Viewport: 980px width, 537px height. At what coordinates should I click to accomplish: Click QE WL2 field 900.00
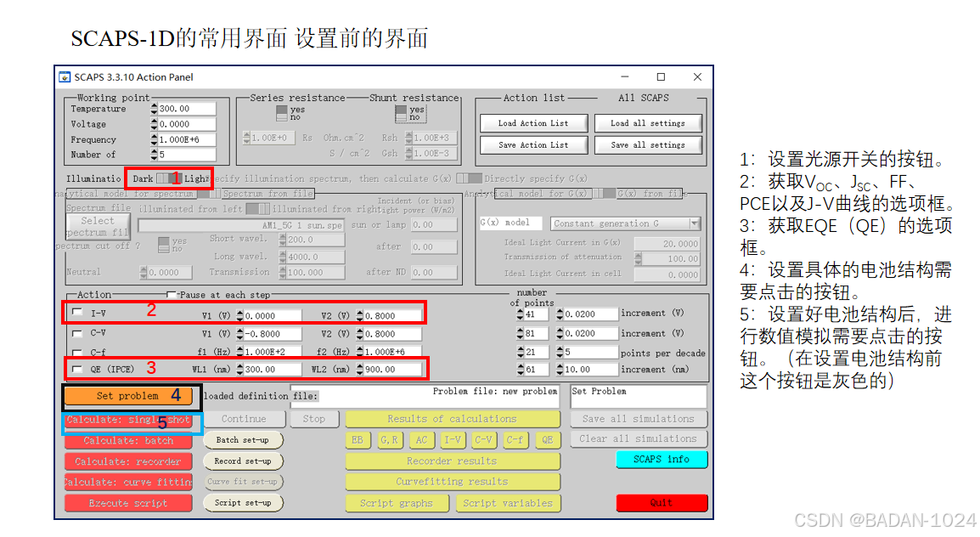[x=391, y=370]
